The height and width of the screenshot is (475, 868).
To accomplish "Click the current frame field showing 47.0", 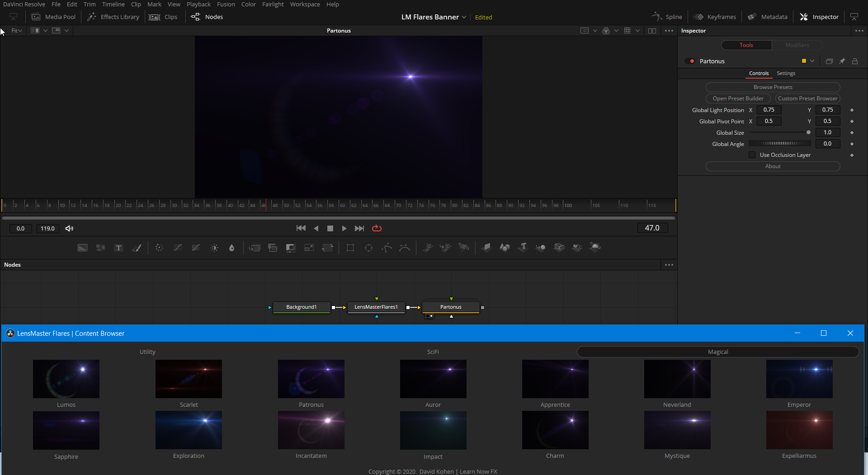I will (x=652, y=228).
